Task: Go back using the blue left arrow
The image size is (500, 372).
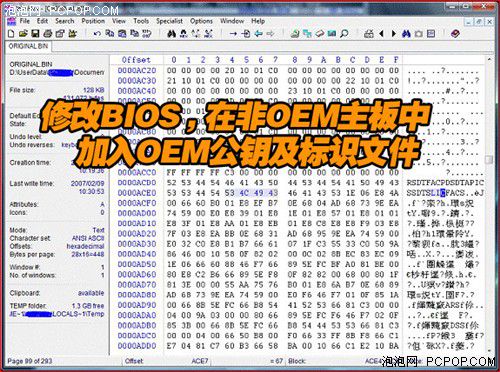Action: coord(258,34)
